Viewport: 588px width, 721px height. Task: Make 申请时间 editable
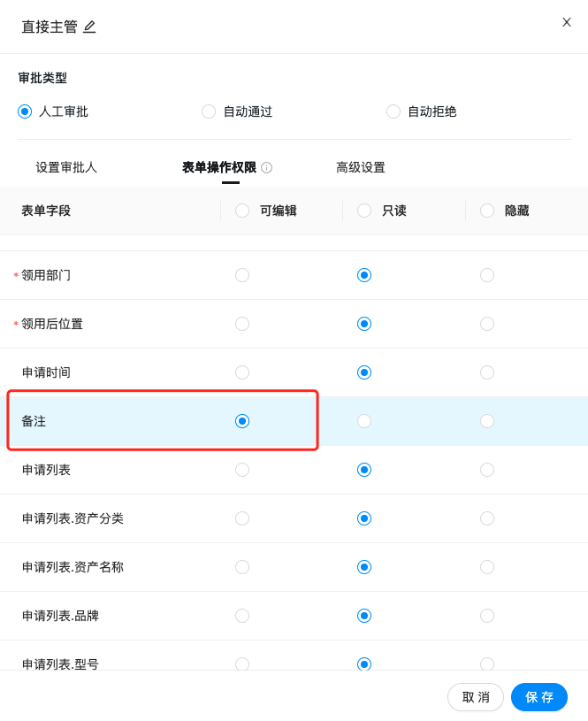coord(242,372)
